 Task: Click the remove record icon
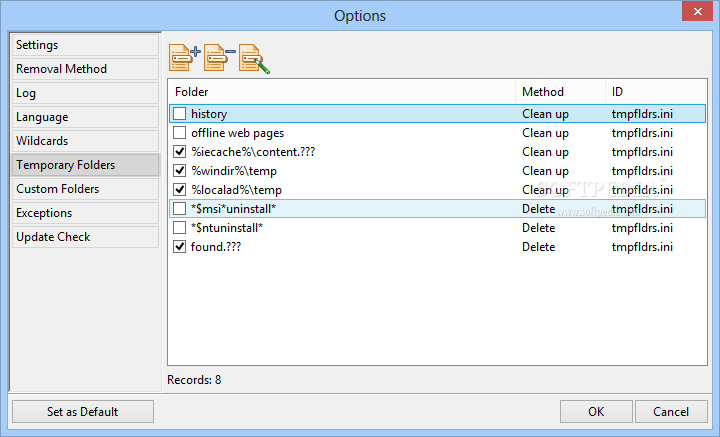[x=219, y=59]
